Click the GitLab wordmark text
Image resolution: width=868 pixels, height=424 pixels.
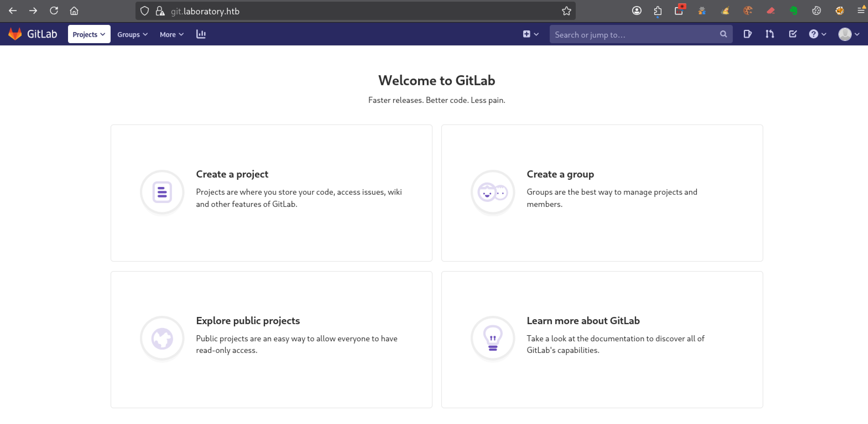[x=42, y=34]
